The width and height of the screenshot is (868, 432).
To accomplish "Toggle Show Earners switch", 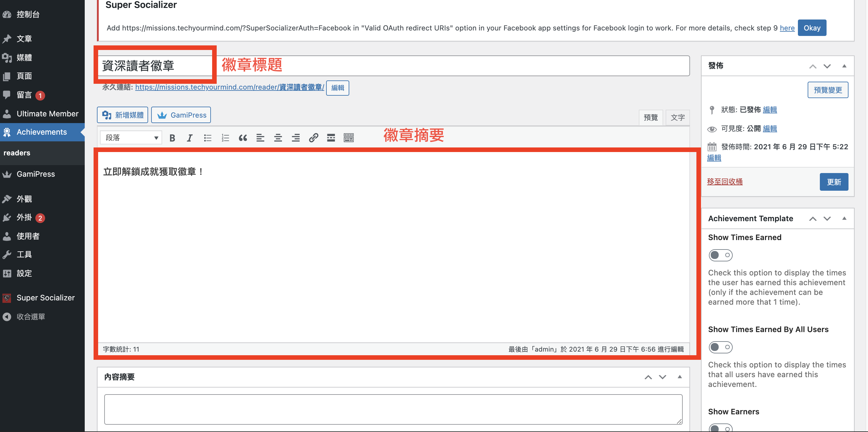I will click(720, 428).
